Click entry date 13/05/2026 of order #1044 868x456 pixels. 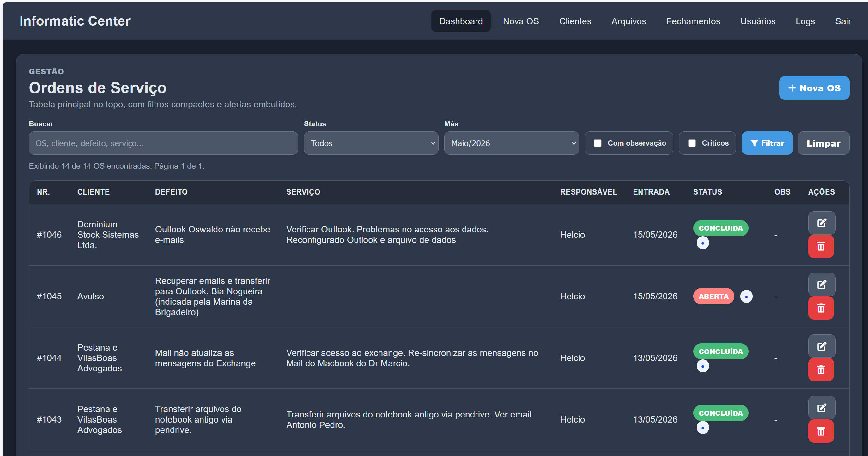[x=655, y=358]
